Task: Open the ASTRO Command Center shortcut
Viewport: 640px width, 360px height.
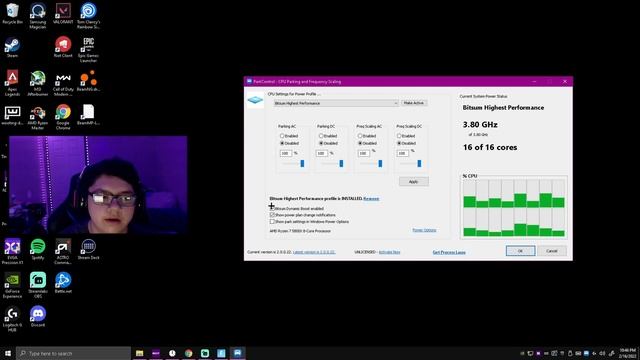Action: [x=63, y=252]
